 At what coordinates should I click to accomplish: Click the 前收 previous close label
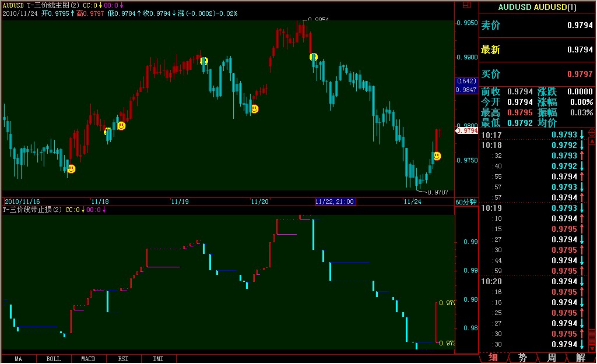pos(491,91)
